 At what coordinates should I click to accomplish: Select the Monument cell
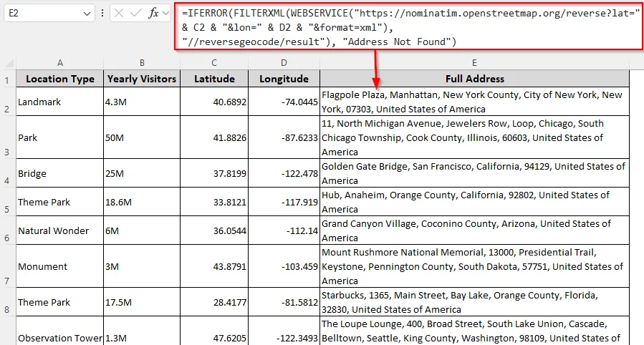[60, 266]
